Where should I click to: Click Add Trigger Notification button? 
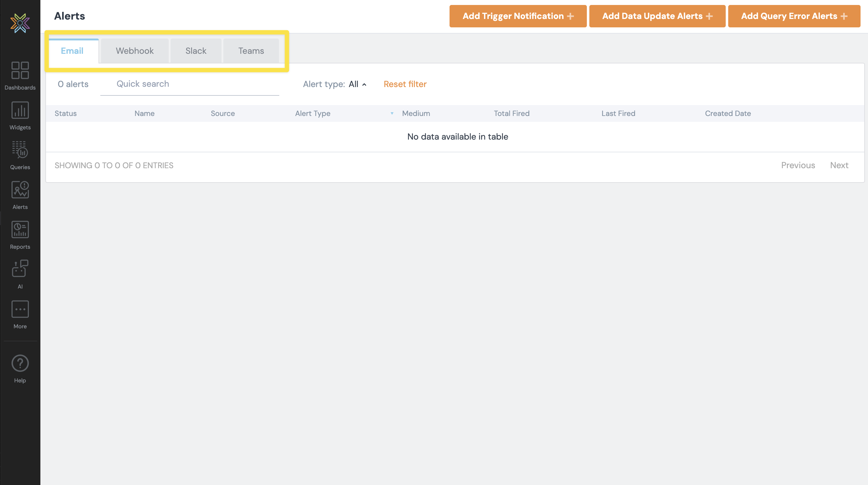click(x=518, y=16)
